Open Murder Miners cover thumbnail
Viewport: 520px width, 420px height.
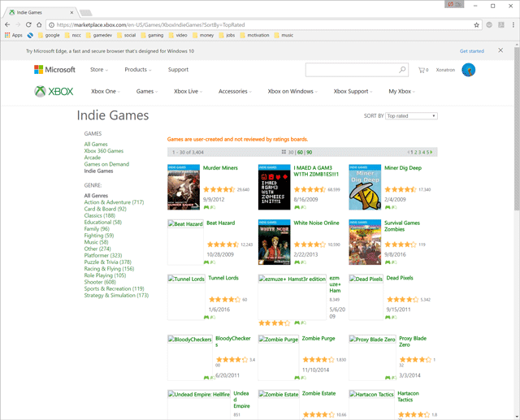click(x=184, y=187)
